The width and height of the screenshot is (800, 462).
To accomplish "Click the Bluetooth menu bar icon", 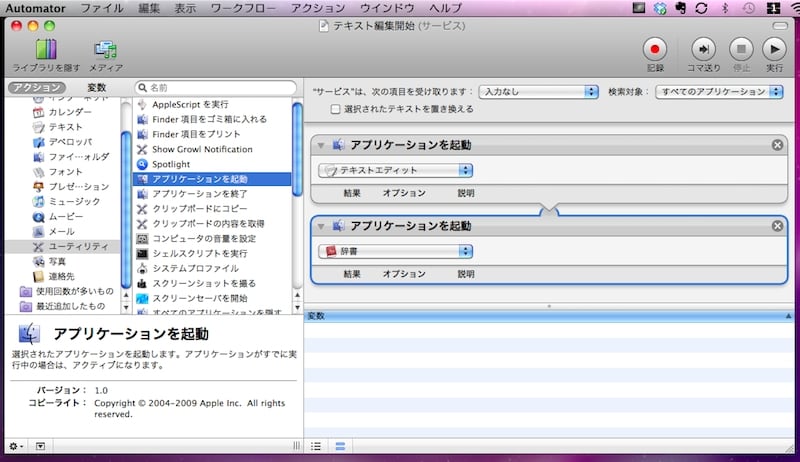I will click(725, 8).
